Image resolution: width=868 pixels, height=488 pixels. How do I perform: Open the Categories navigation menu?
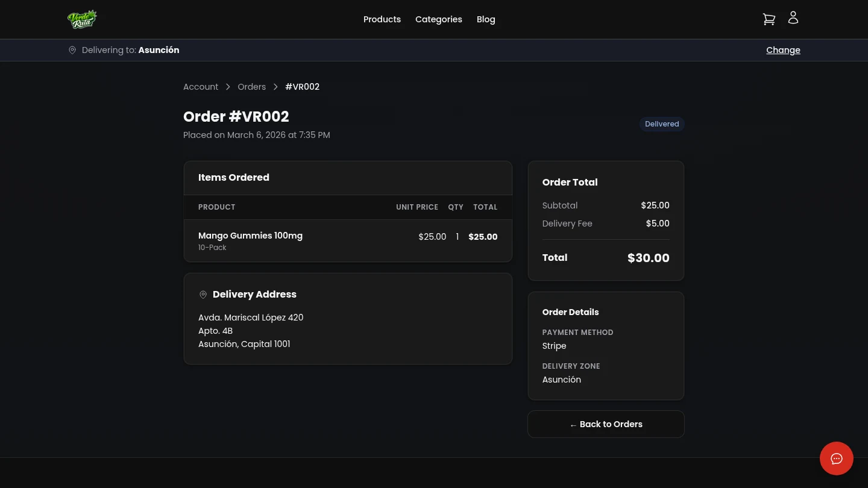[439, 19]
